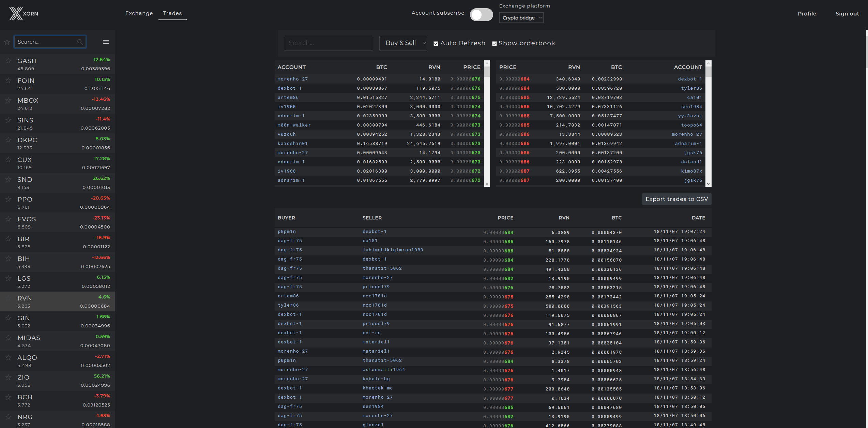Favorite ZIO with its star icon
The height and width of the screenshot is (428, 868).
[9, 377]
